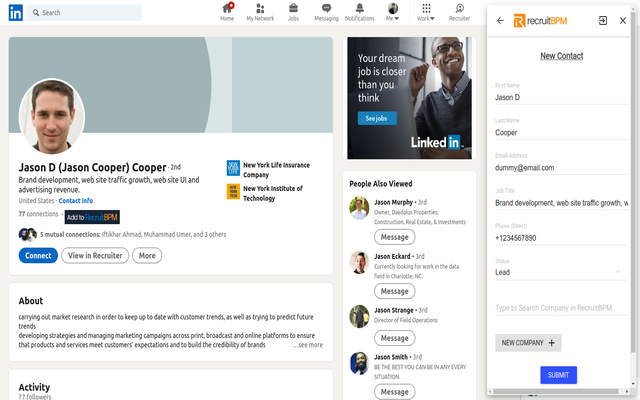
Task: Click the recruitBPM logout icon
Action: coord(603,20)
